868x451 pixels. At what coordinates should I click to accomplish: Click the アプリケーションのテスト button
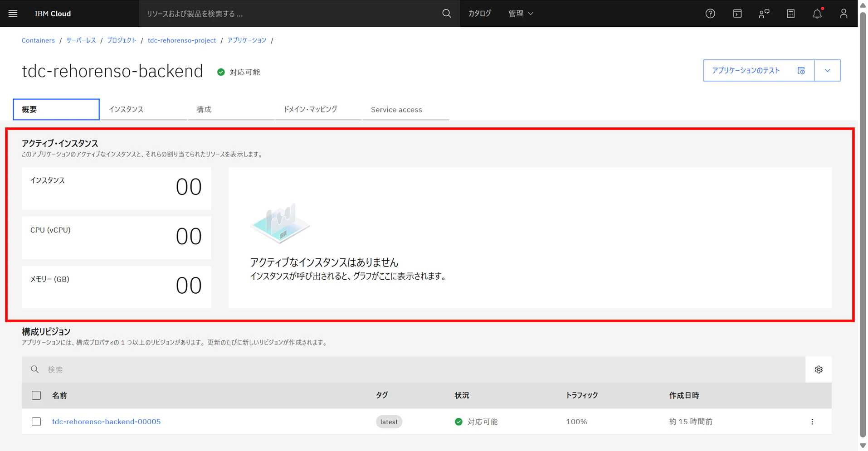point(759,70)
